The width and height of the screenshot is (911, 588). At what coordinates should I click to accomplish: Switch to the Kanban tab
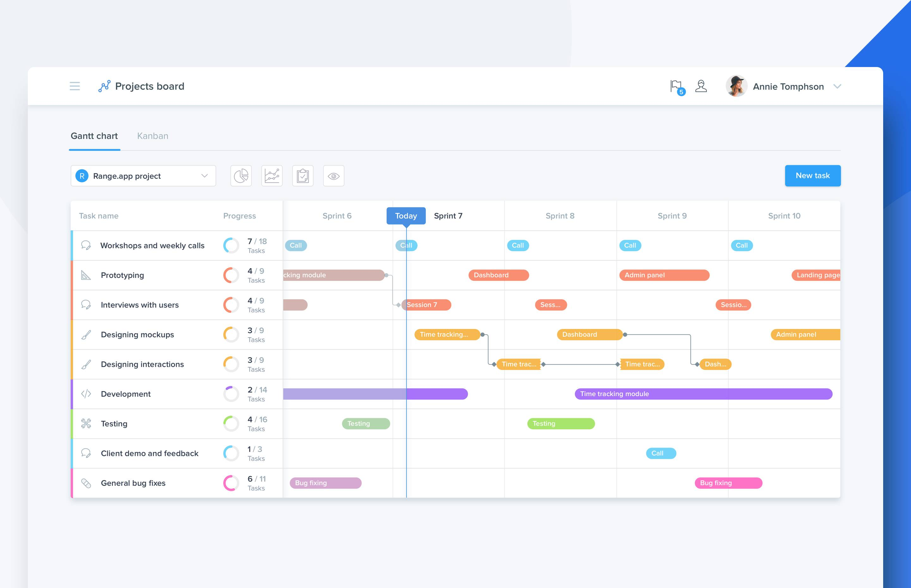pos(152,136)
